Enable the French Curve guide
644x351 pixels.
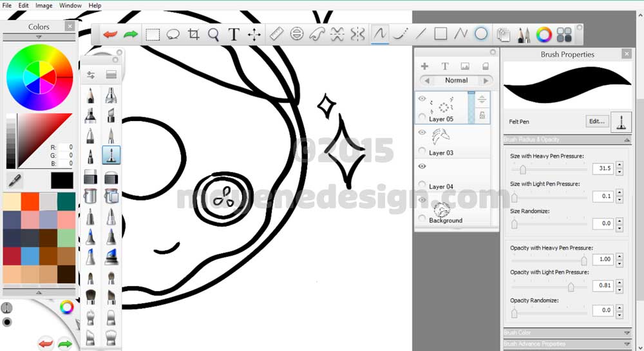click(317, 34)
